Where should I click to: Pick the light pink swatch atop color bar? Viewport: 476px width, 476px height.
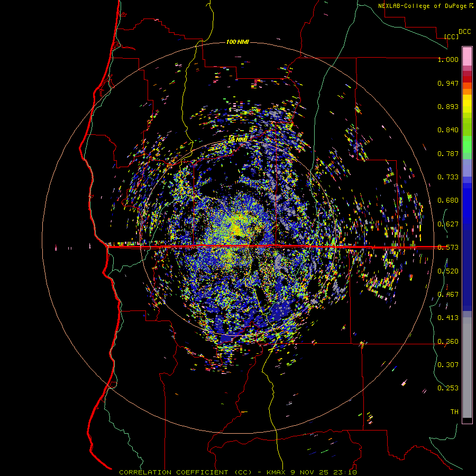[x=467, y=56]
